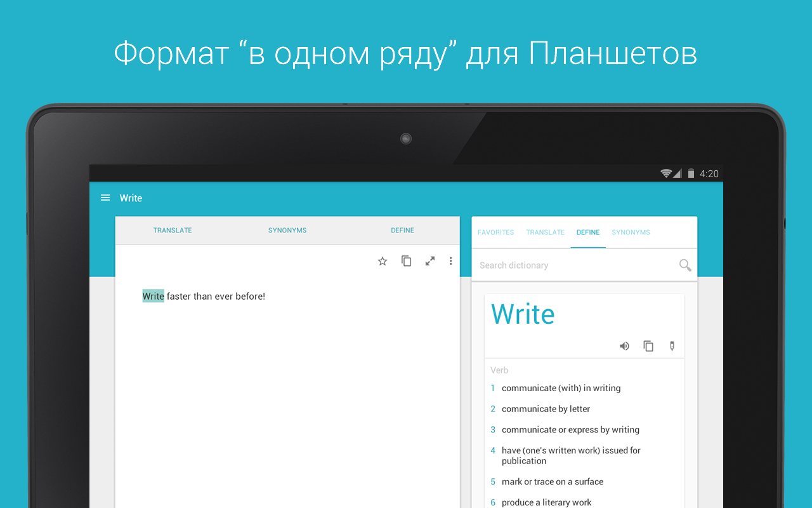The image size is (812, 508).
Task: Open the left SYNONYMS tab
Action: (x=287, y=231)
